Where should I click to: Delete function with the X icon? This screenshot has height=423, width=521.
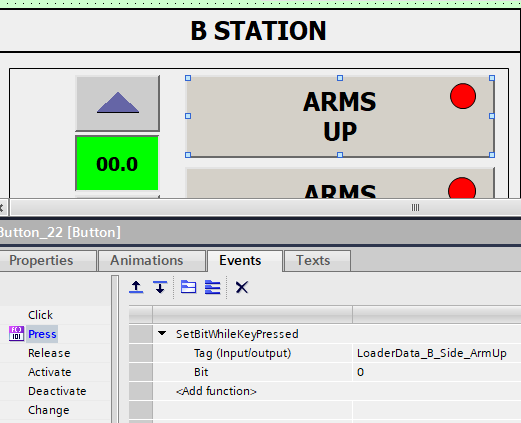tap(242, 287)
